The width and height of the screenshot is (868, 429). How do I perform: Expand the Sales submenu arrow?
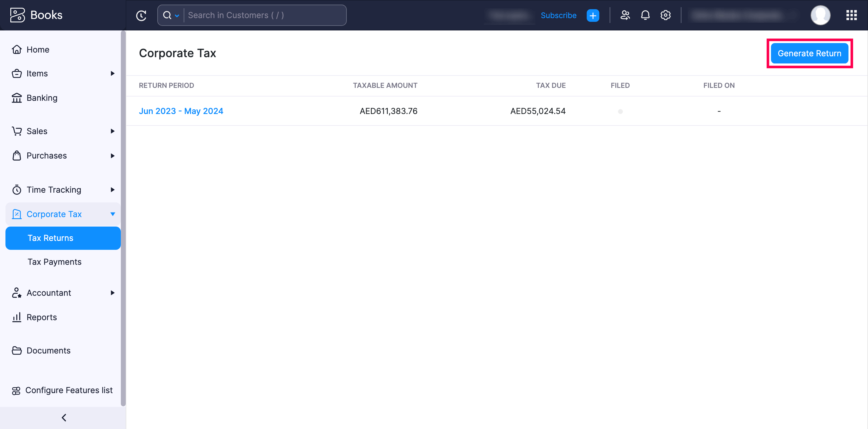click(113, 131)
